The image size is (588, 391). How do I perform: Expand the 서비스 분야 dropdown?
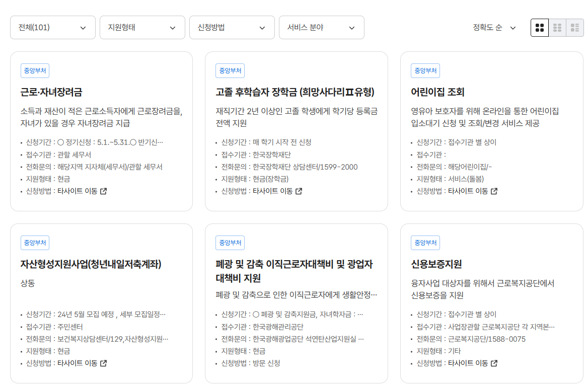pyautogui.click(x=321, y=27)
